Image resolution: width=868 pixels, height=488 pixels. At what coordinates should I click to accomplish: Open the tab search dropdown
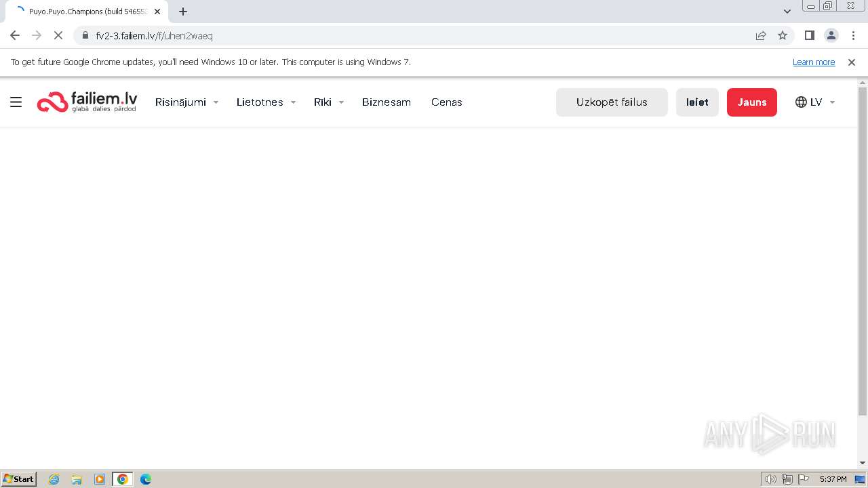coord(787,12)
